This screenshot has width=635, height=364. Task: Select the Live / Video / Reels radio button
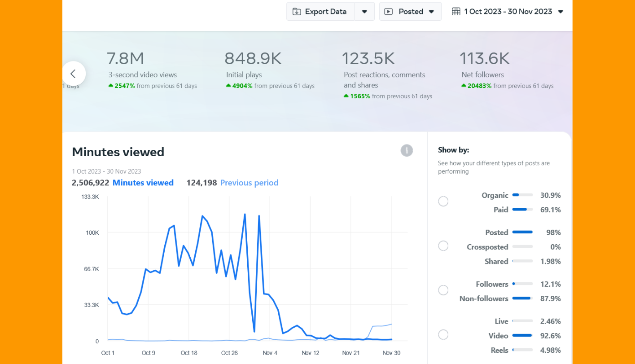[443, 335]
